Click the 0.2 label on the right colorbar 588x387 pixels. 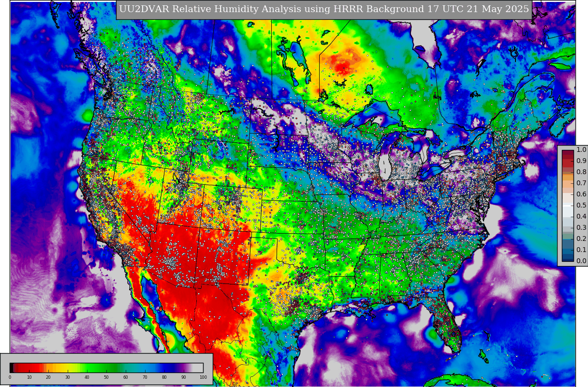[x=581, y=239]
